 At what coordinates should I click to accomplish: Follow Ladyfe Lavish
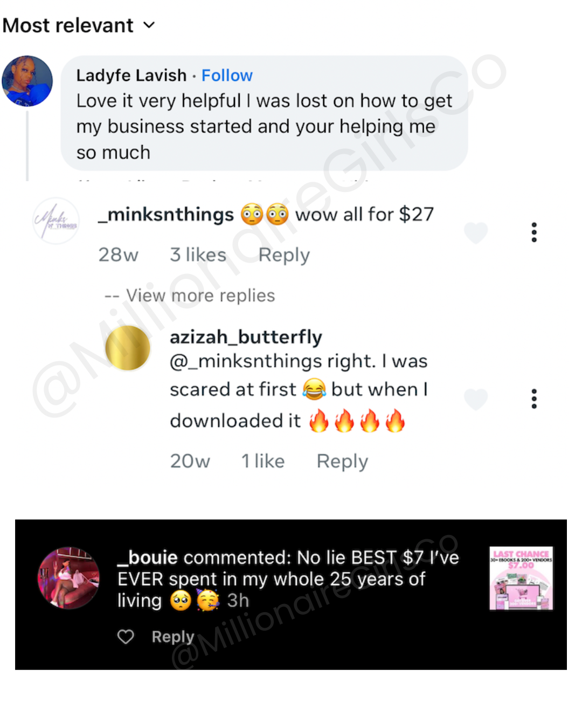[x=227, y=75]
